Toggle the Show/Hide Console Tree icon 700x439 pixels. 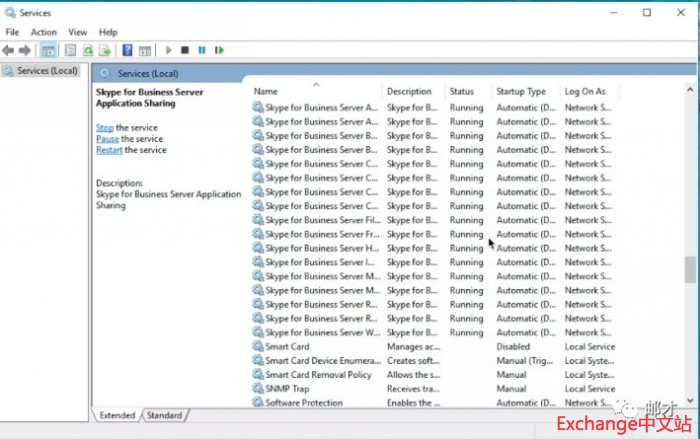48,50
